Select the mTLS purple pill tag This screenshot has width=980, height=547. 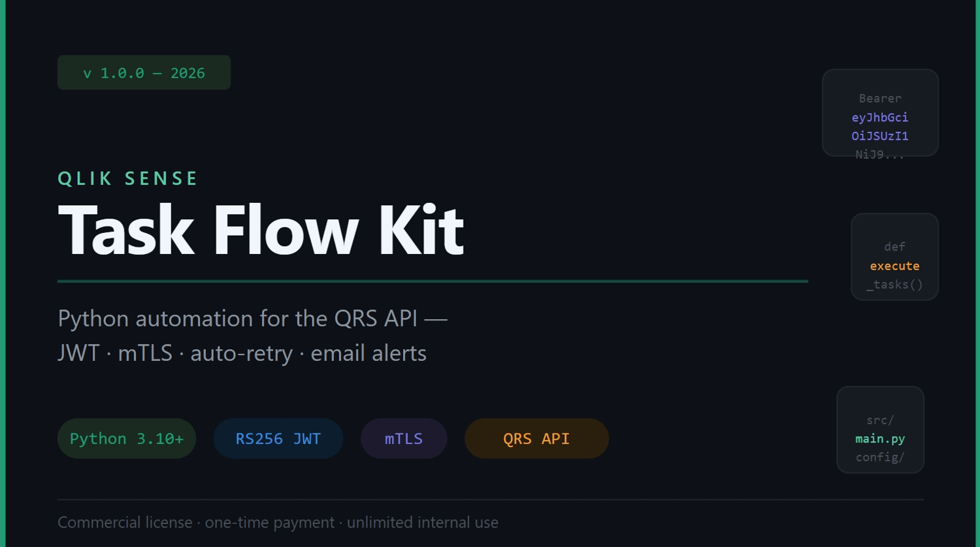pyautogui.click(x=404, y=439)
